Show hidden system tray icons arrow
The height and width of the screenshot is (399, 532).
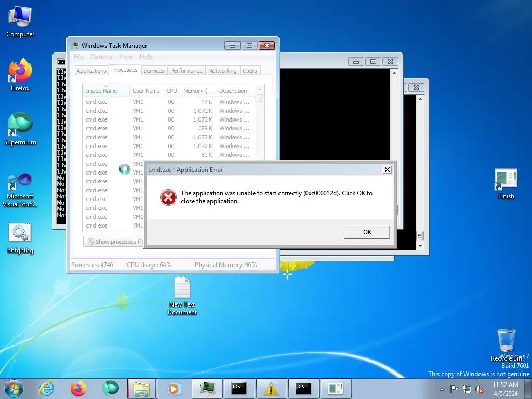click(x=442, y=389)
